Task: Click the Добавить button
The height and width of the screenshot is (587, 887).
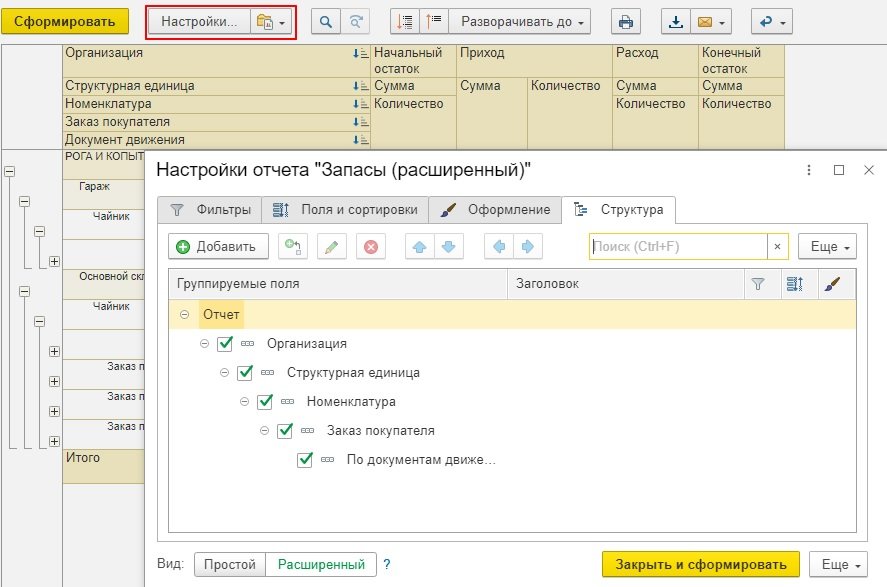Action: tap(218, 247)
